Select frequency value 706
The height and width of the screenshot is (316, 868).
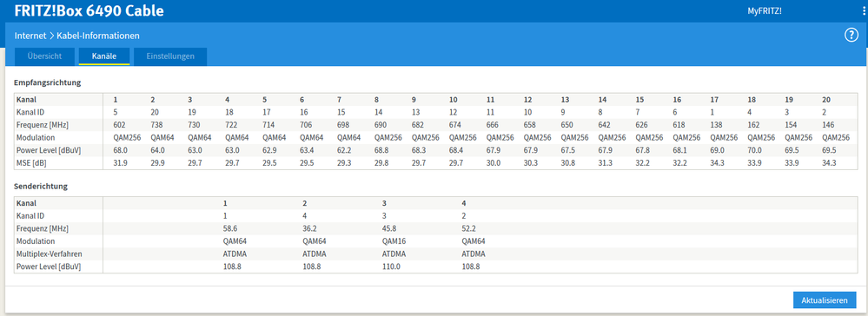(x=306, y=124)
